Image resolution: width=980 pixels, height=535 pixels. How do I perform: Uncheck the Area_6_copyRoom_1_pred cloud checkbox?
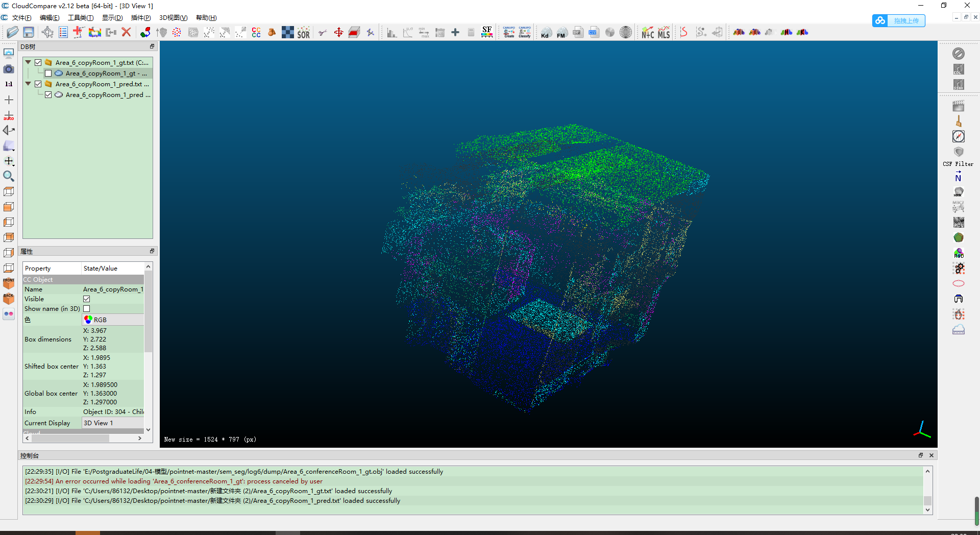pyautogui.click(x=48, y=95)
